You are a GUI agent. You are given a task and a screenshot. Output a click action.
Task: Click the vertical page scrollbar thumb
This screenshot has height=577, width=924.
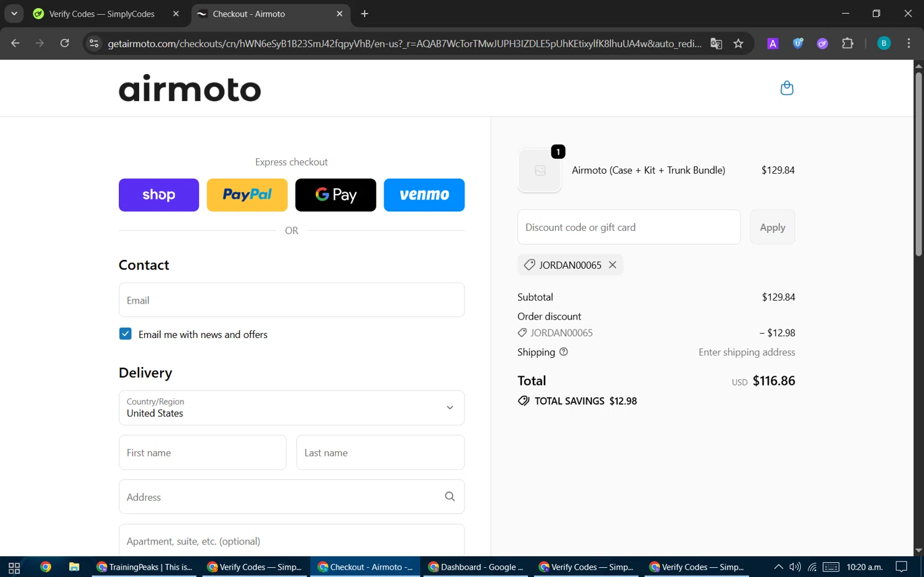point(918,164)
